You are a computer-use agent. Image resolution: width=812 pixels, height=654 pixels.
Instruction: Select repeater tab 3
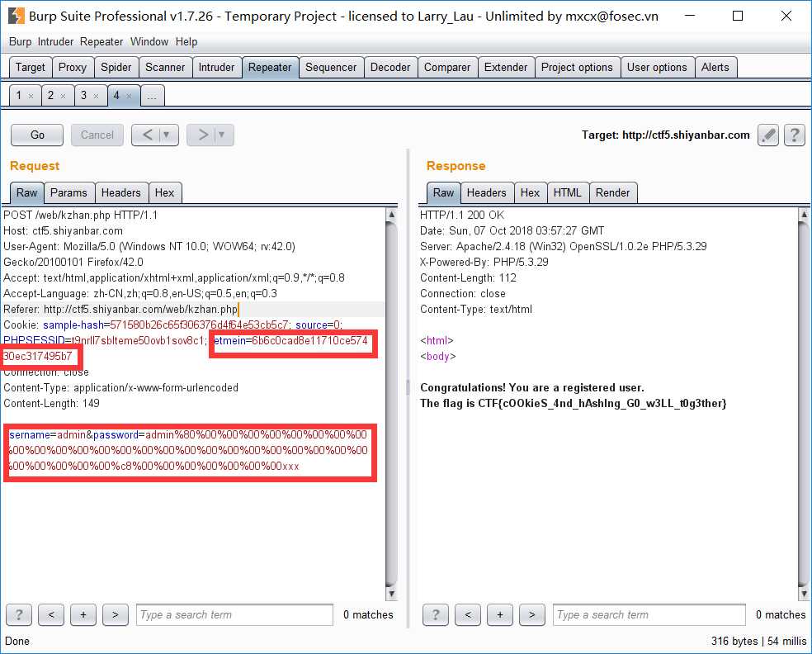coord(83,95)
